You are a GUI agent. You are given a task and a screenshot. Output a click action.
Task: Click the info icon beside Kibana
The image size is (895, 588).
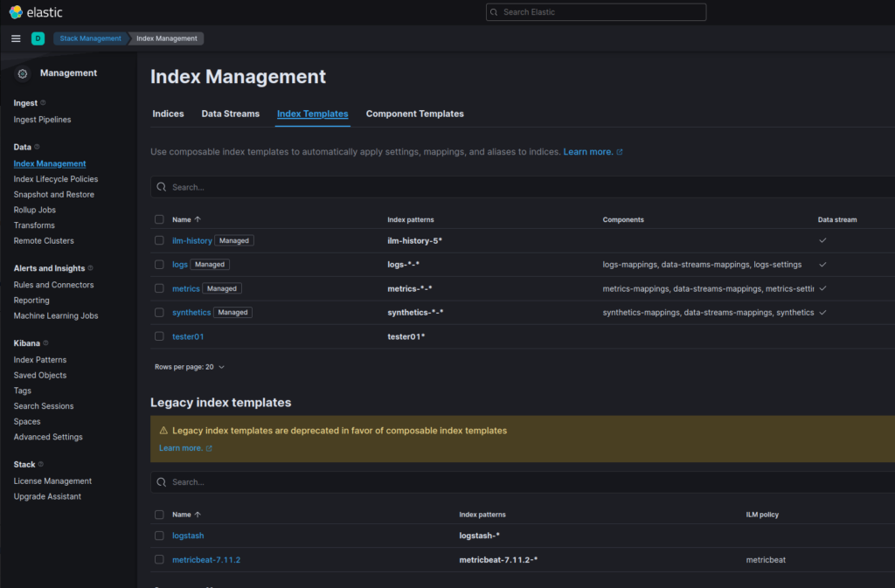click(x=45, y=342)
